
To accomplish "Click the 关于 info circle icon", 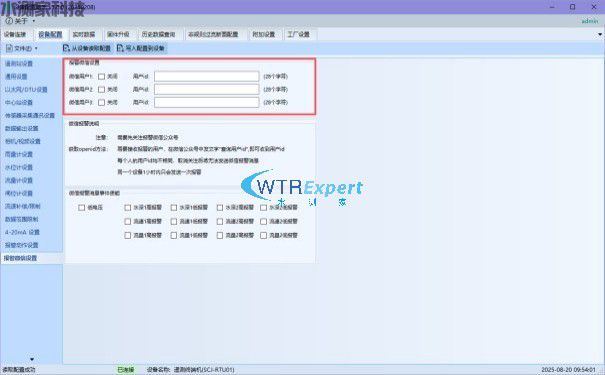I will tap(9, 20).
